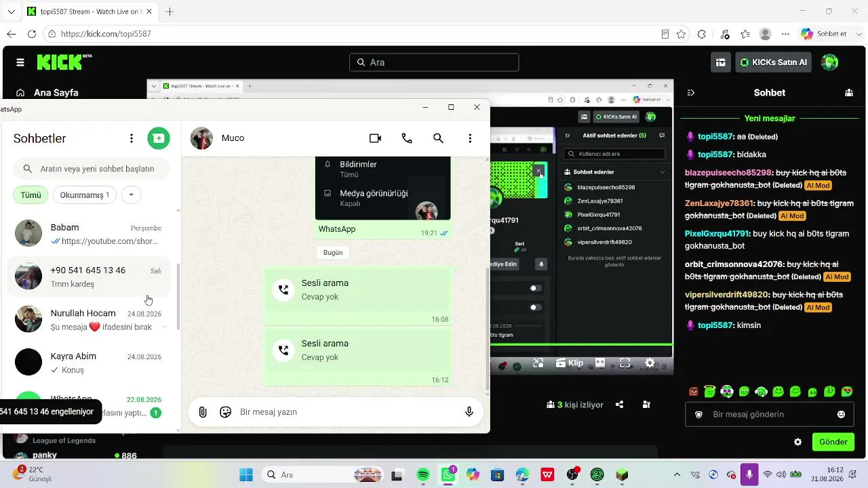Select the Tümü chat filter
The height and width of the screenshot is (488, 868).
pos(31,195)
